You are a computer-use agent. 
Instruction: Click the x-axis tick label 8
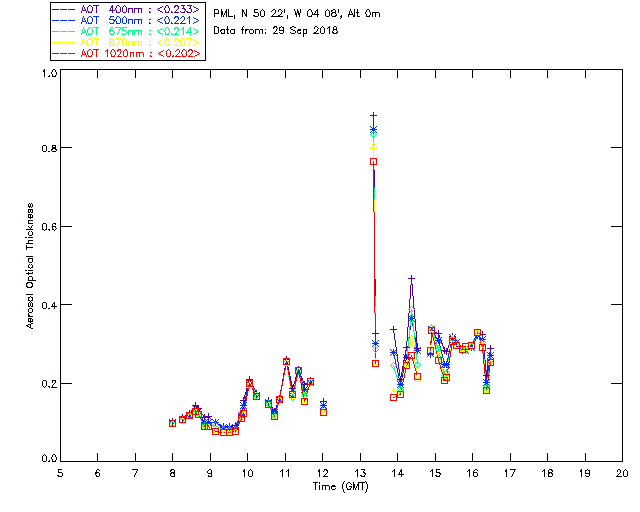(x=172, y=473)
